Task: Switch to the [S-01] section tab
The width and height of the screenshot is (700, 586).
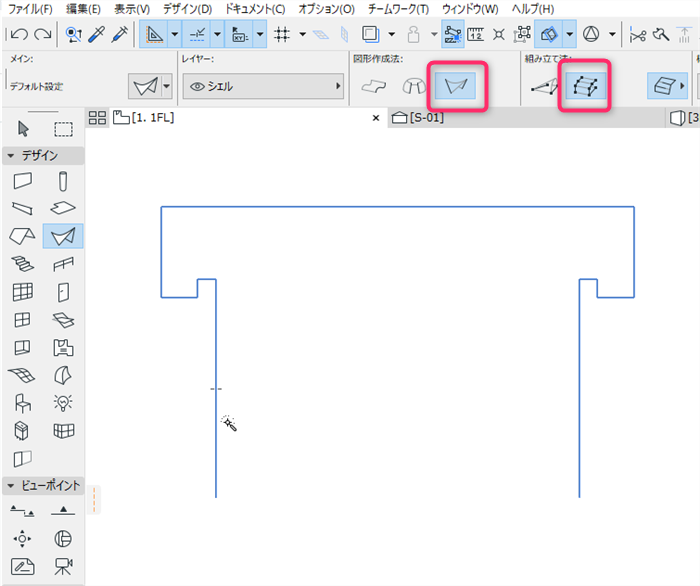Action: [418, 118]
